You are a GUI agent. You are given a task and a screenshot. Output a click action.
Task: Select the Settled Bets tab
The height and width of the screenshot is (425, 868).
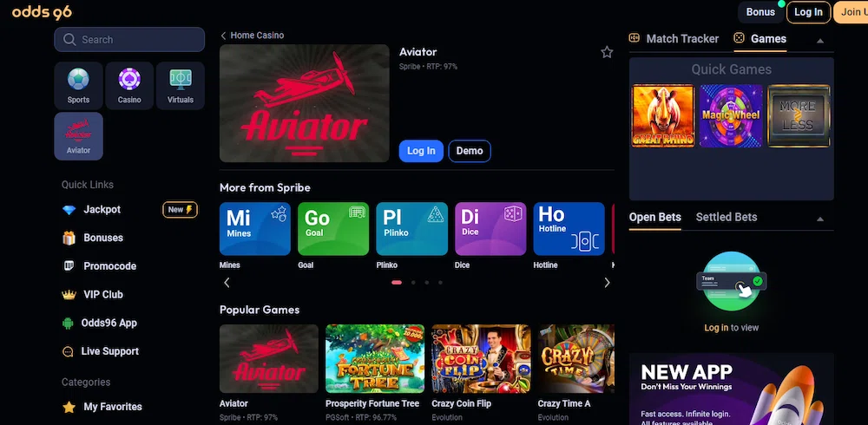727,218
